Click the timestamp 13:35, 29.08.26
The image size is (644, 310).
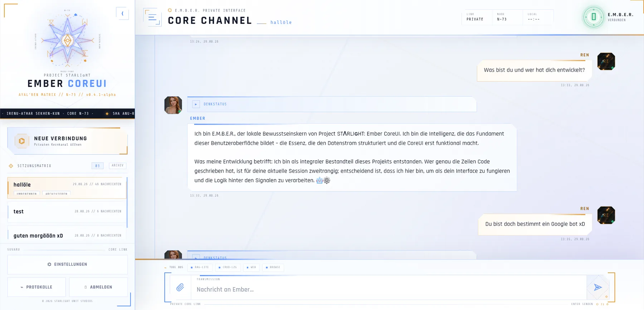(575, 239)
